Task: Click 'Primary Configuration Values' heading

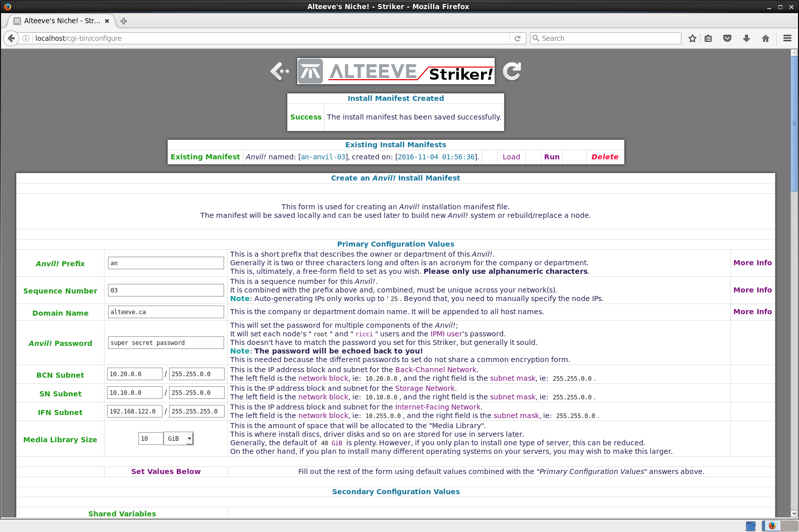Action: 396,244
